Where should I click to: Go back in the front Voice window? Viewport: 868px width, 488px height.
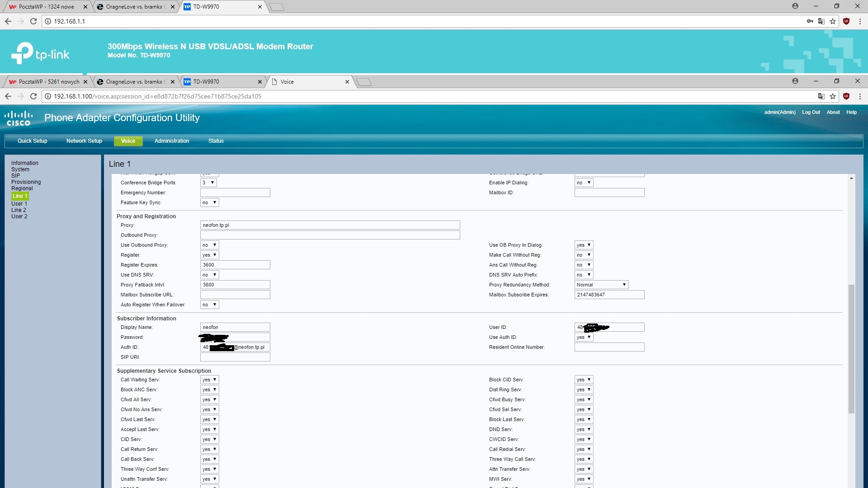click(8, 96)
